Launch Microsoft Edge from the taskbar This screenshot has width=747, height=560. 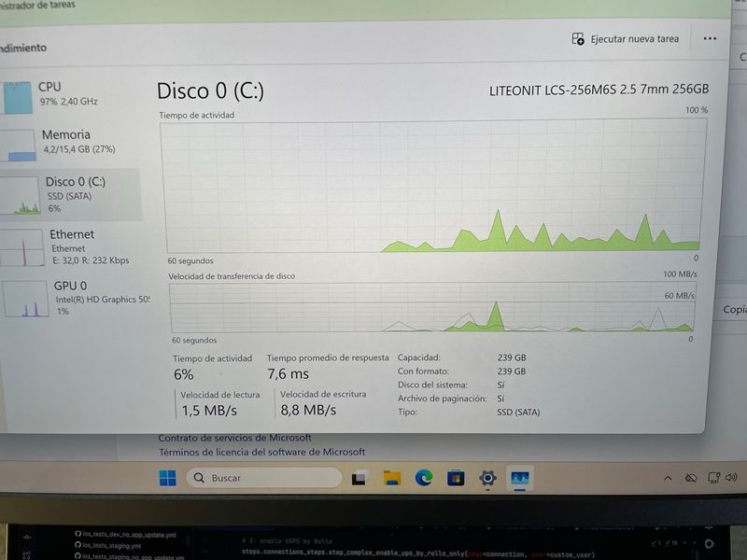click(424, 478)
